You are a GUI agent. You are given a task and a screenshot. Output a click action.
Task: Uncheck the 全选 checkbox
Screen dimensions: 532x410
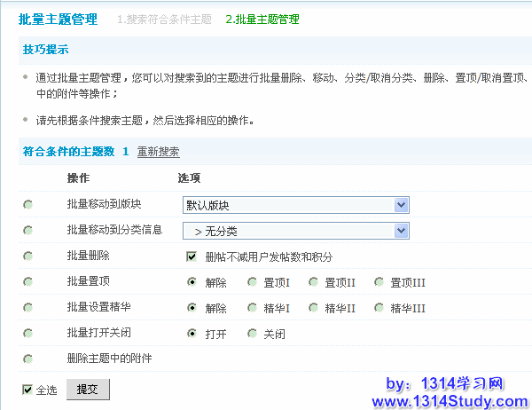pyautogui.click(x=27, y=390)
